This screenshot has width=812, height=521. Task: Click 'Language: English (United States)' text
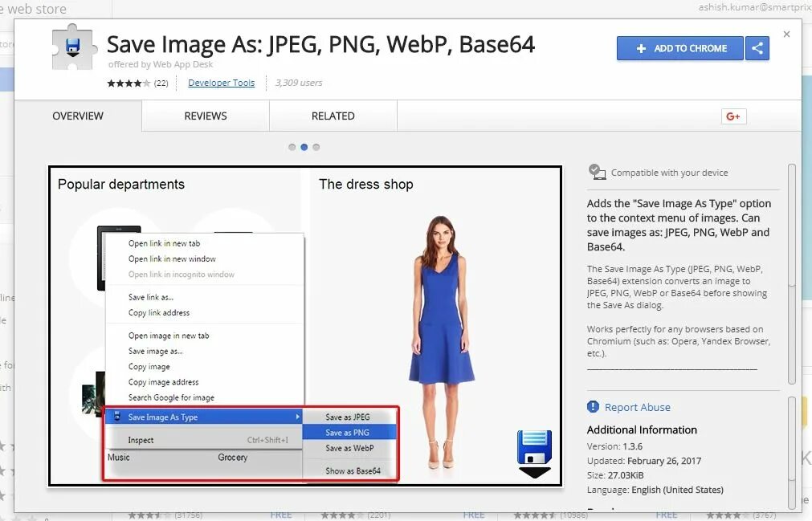tap(655, 490)
